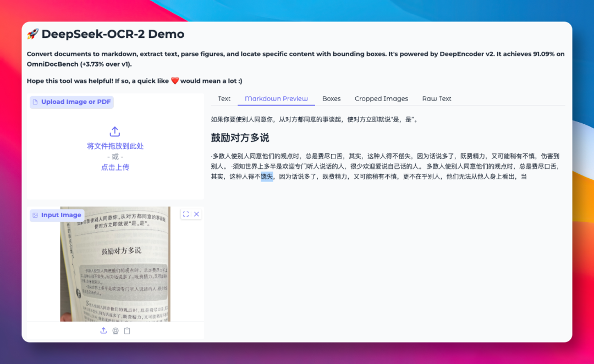Viewport: 594px width, 364px height.
Task: Click the highlighted word 饶失 in the output
Action: click(267, 177)
